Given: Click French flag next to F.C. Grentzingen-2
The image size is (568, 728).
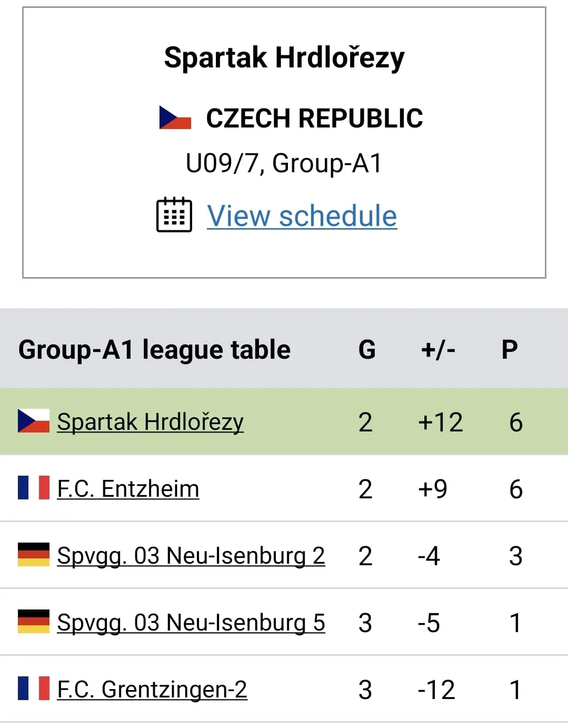Looking at the screenshot, I should (x=34, y=688).
